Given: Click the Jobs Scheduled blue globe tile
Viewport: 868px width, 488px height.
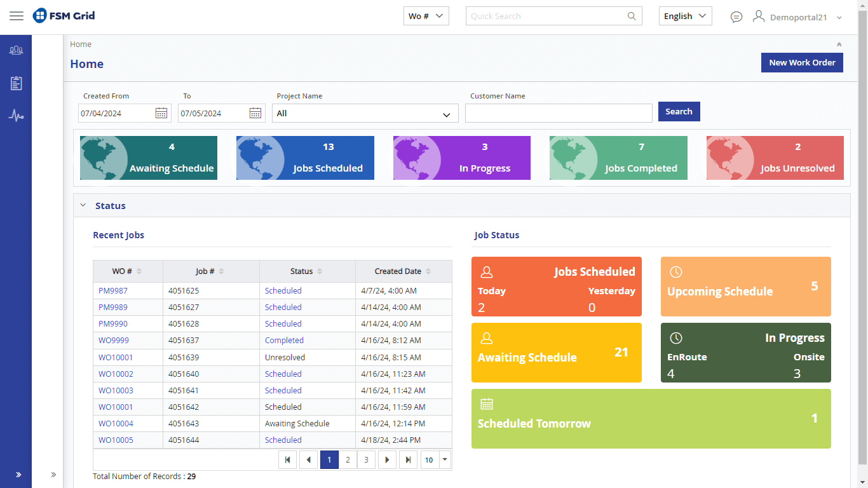Looking at the screenshot, I should [x=305, y=158].
